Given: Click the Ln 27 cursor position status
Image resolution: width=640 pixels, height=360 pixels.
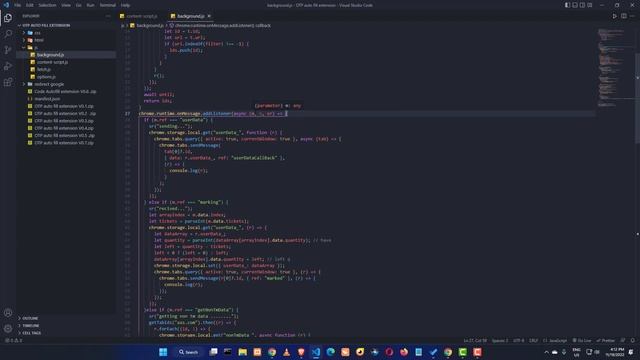Looking at the screenshot, I should click(x=475, y=340).
